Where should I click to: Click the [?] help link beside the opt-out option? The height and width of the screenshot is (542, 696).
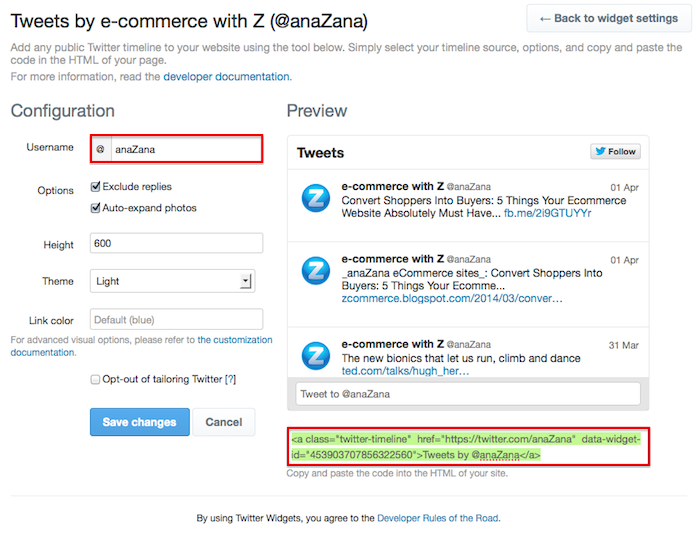click(230, 379)
